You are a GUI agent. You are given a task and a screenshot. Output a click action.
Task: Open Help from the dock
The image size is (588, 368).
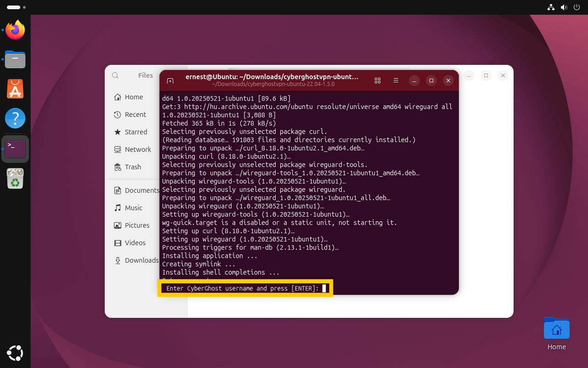tap(15, 118)
